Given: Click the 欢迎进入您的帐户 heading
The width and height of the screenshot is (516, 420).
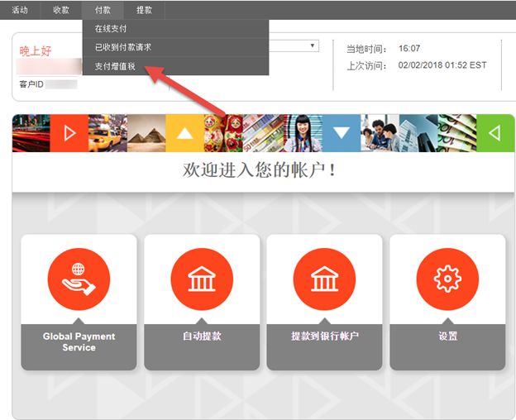Looking at the screenshot, I should pos(260,170).
